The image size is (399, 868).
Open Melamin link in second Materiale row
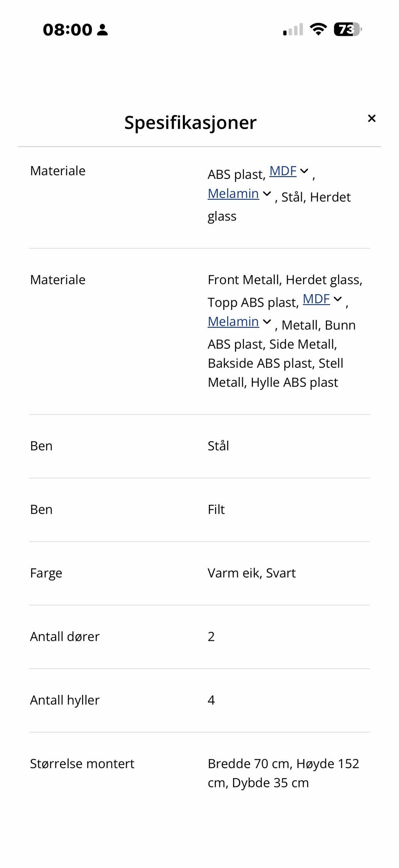(x=233, y=322)
